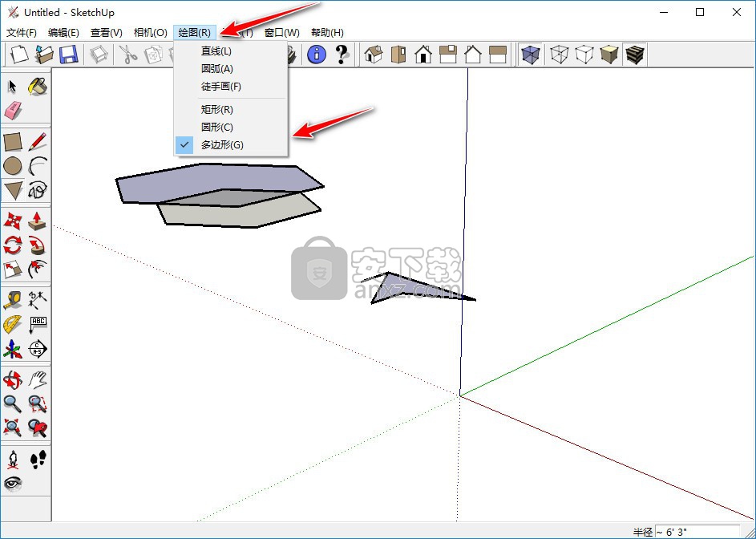The width and height of the screenshot is (756, 539).
Task: Open Model Info blue i icon
Action: [317, 54]
